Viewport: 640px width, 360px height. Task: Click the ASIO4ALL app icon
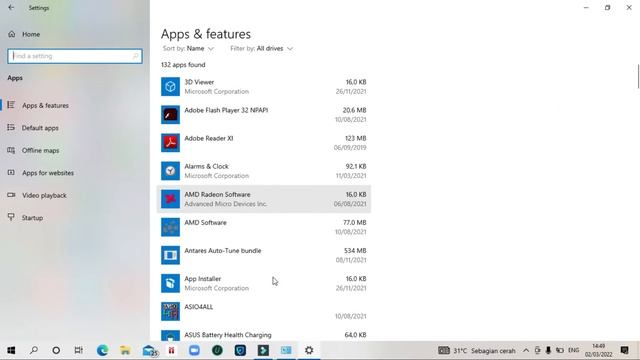tap(170, 312)
